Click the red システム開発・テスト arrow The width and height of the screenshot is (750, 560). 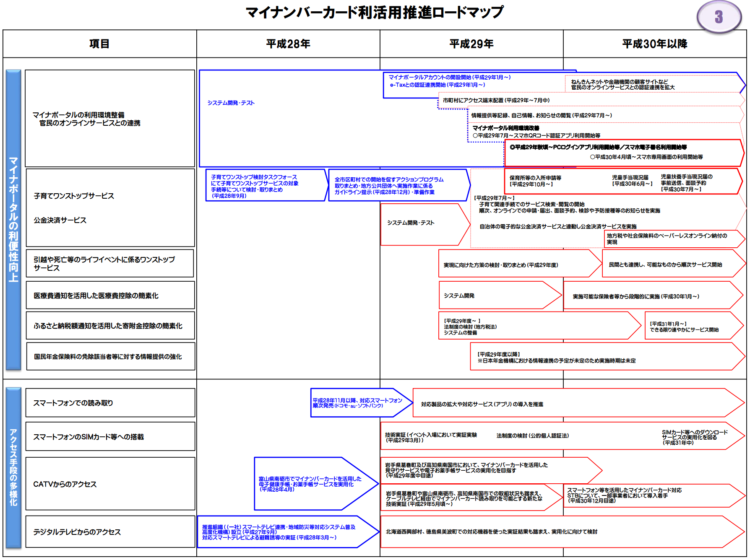(425, 224)
